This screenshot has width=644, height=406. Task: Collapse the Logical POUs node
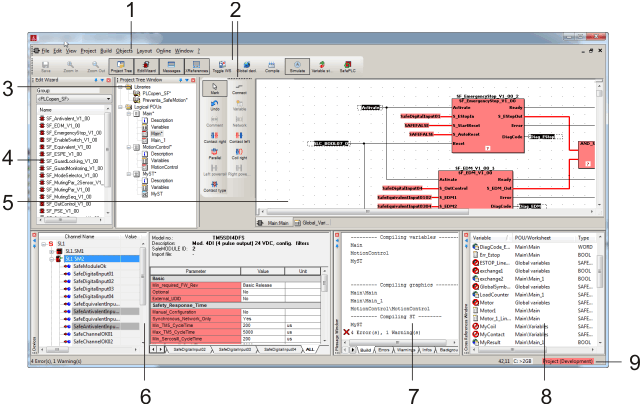(121, 107)
